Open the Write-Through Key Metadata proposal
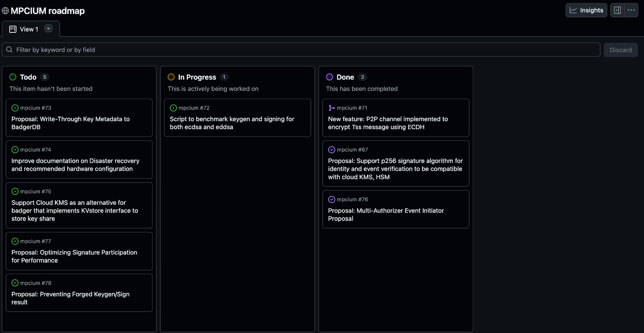The image size is (644, 333). coord(70,123)
